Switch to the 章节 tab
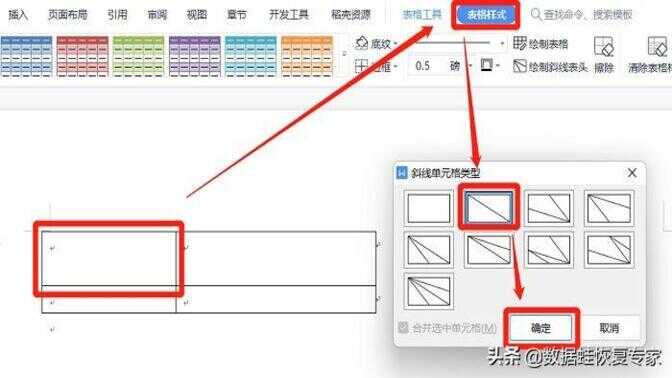The image size is (672, 378). pyautogui.click(x=237, y=15)
